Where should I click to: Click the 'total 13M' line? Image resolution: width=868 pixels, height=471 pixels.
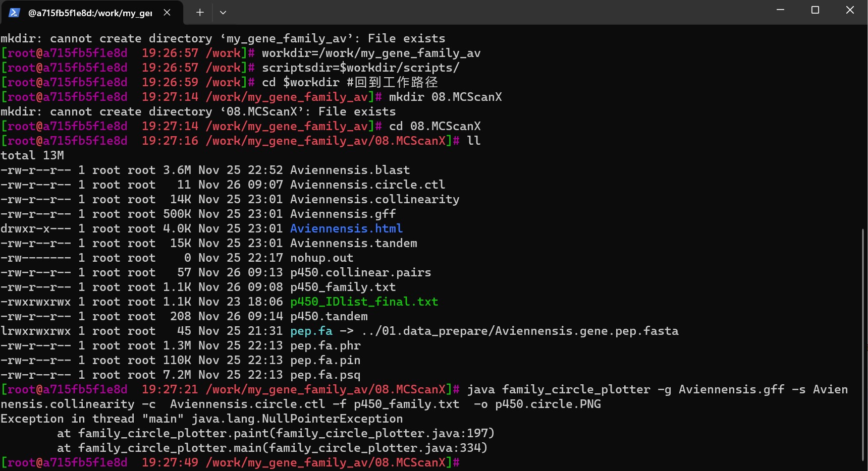32,155
